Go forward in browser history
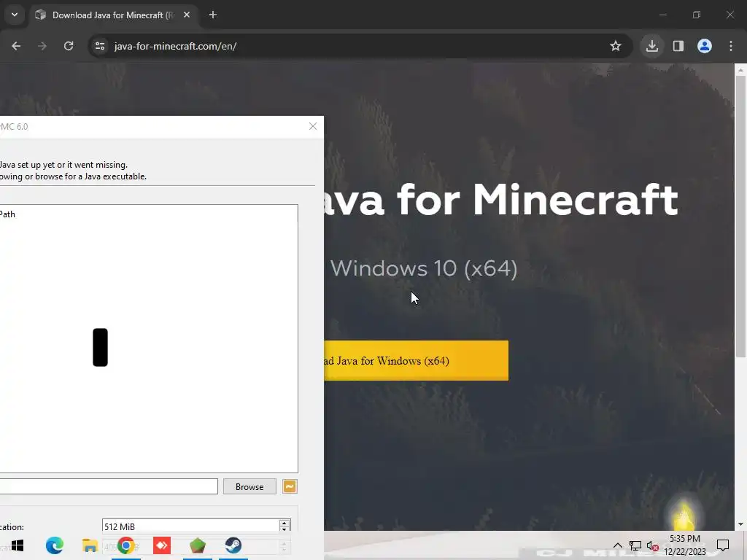The width and height of the screenshot is (747, 560). [42, 46]
